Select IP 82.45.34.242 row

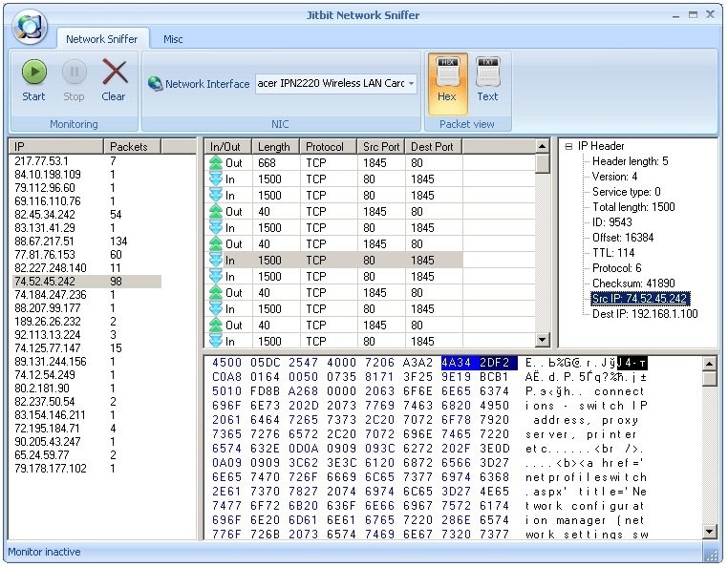point(87,215)
